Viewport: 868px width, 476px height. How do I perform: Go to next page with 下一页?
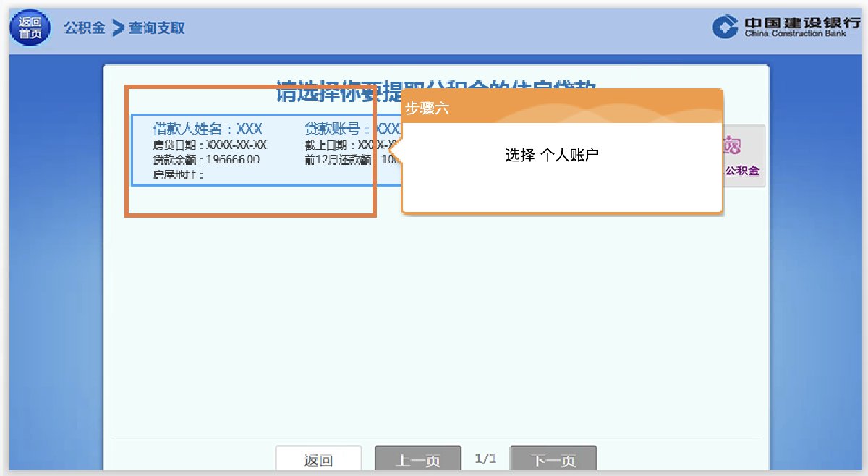coord(553,460)
